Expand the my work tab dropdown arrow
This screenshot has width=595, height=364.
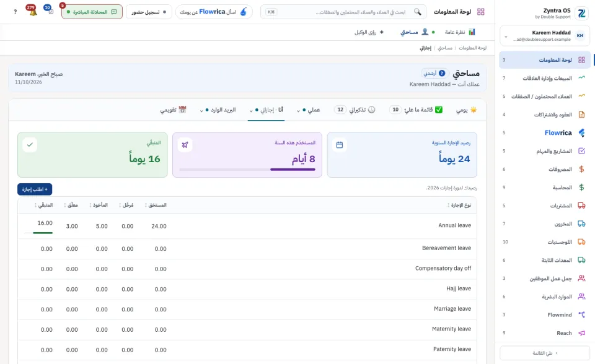[x=298, y=111]
